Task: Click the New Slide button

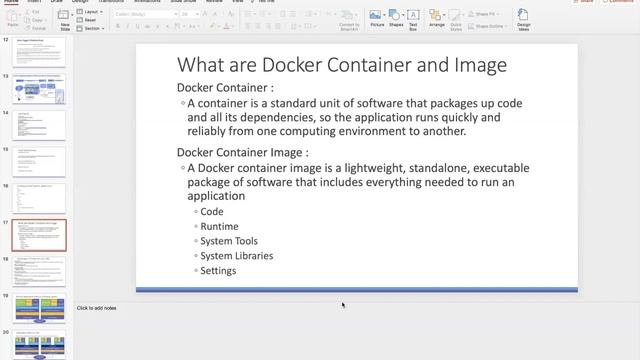Action: pyautogui.click(x=63, y=19)
